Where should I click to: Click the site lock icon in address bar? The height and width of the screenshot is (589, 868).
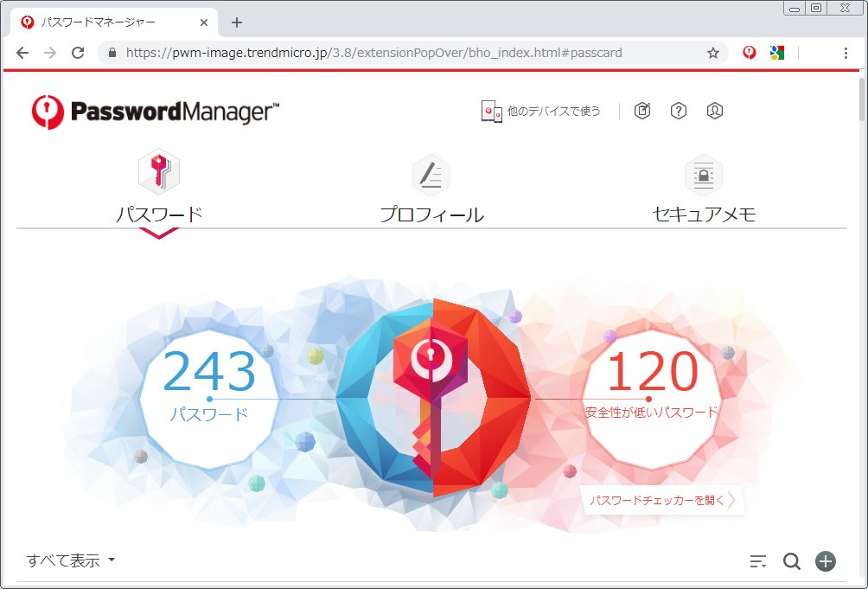(112, 53)
